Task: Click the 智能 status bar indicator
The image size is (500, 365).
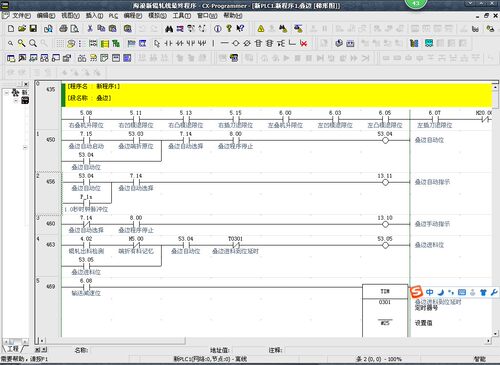Action: pyautogui.click(x=480, y=359)
